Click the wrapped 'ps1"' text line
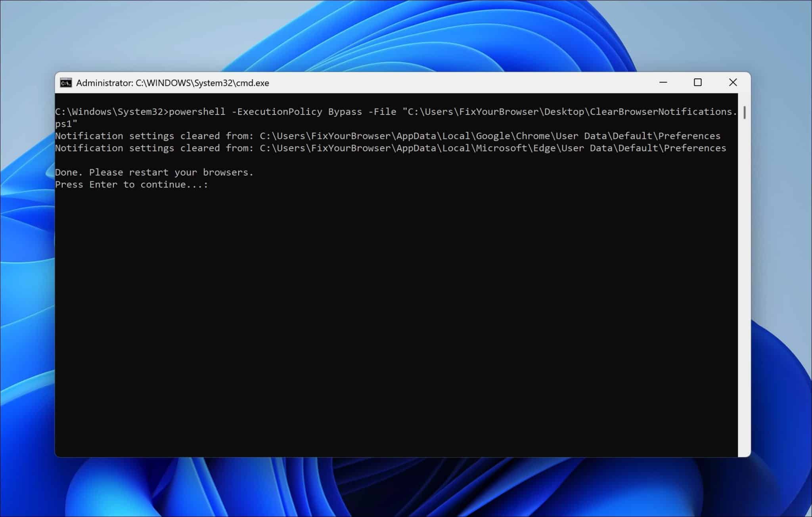The image size is (812, 517). tap(66, 124)
